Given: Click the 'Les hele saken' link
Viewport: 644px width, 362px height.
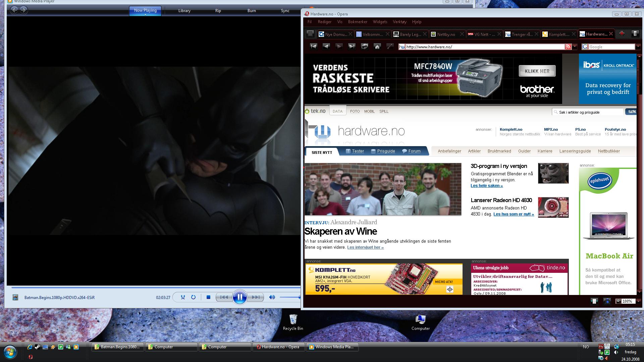Looking at the screenshot, I should tap(486, 186).
